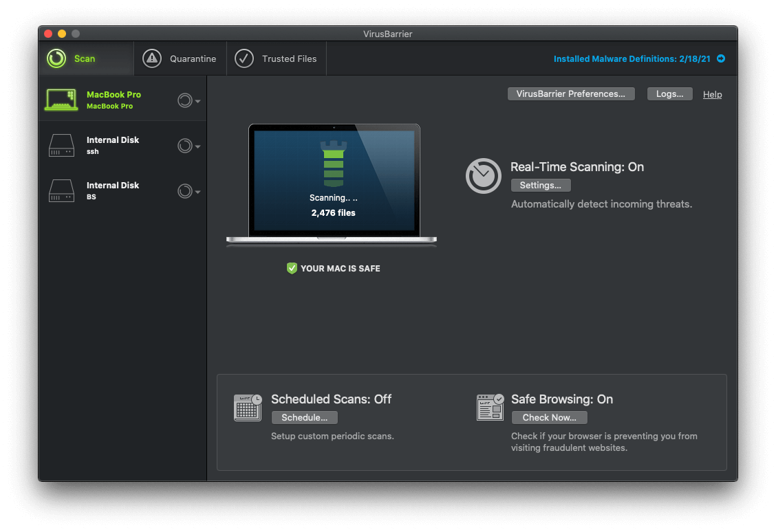Click 'Automatically detect incoming threats.' text

(601, 204)
